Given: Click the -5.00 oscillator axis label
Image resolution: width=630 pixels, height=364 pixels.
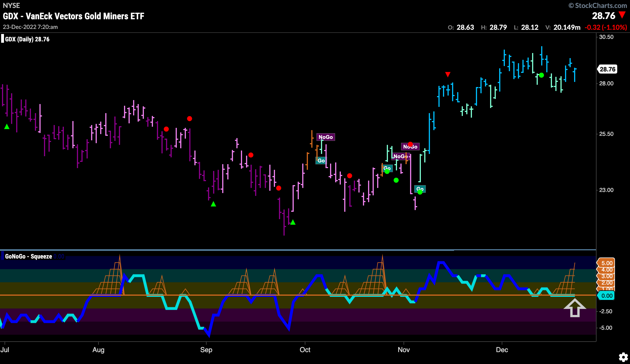Looking at the screenshot, I should click(x=606, y=328).
